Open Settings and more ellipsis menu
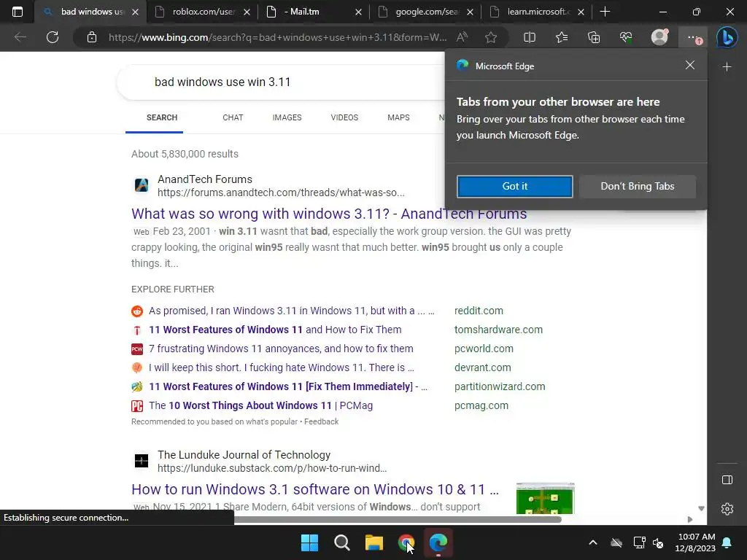This screenshot has width=747, height=560. click(693, 37)
